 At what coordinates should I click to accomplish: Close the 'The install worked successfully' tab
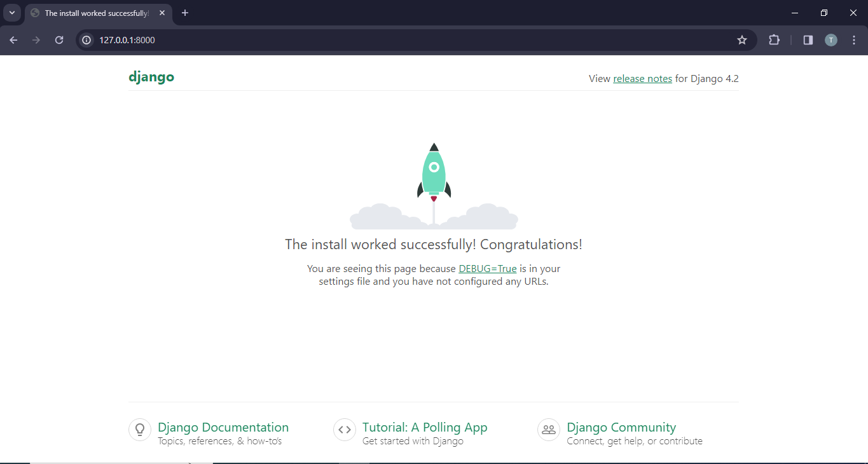(x=162, y=13)
